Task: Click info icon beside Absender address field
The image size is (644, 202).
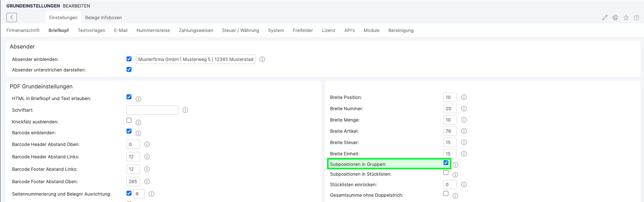Action: pos(262,59)
